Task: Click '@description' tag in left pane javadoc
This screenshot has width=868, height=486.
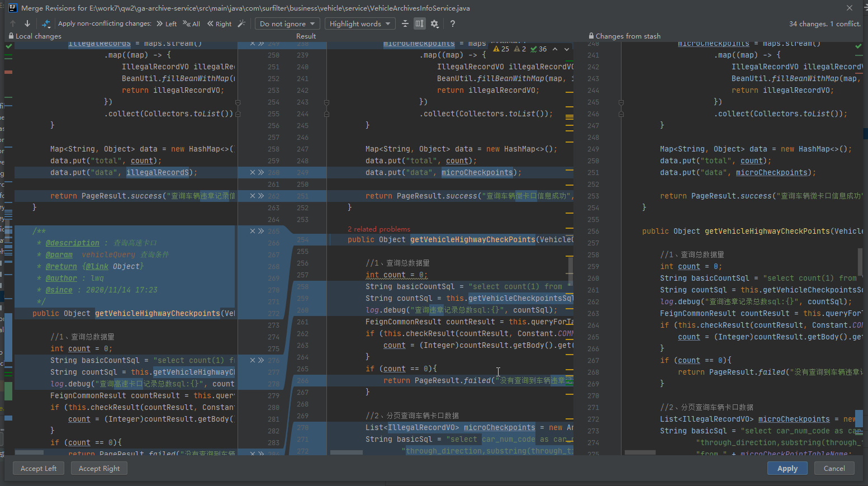Action: [72, 243]
